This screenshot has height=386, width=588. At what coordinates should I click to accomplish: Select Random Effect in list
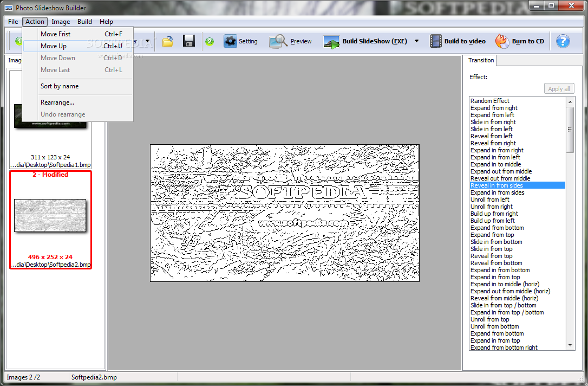click(x=517, y=101)
